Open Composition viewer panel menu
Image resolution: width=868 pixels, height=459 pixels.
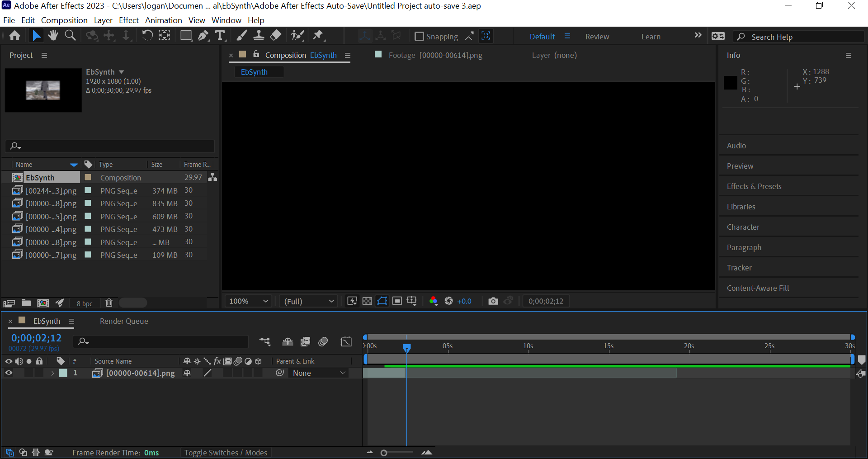coord(348,55)
